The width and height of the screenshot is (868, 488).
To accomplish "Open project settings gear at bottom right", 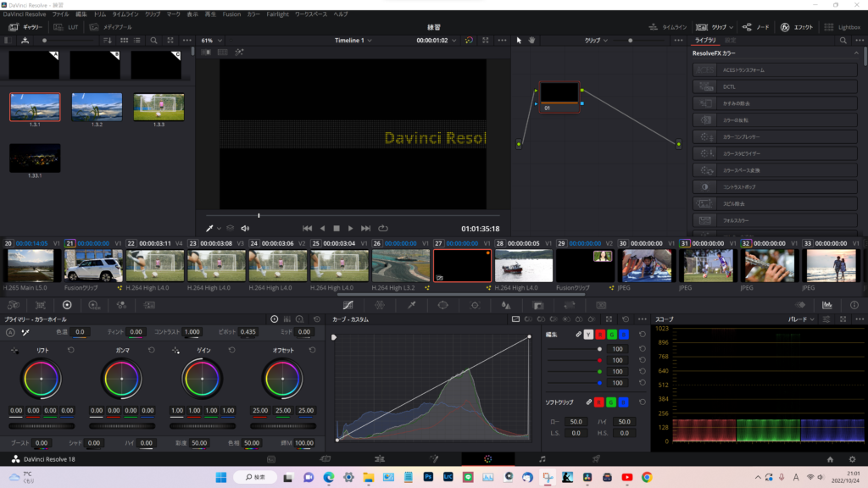I will point(853,459).
